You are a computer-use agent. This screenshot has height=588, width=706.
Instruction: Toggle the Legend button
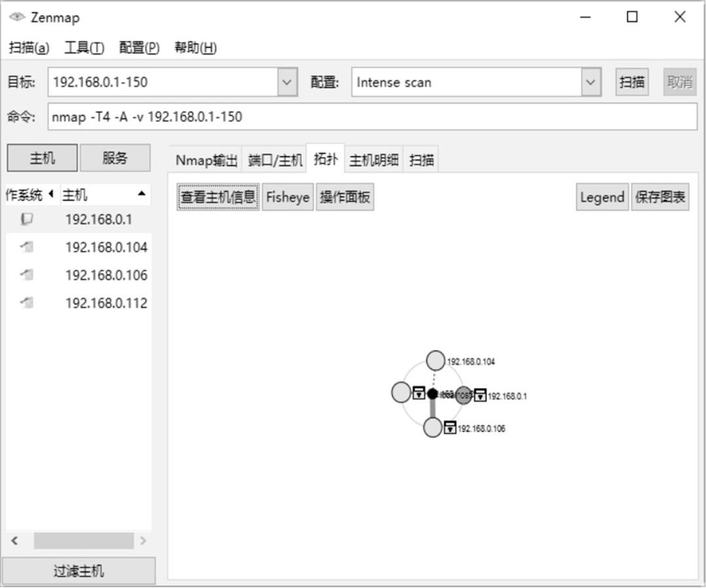(602, 197)
